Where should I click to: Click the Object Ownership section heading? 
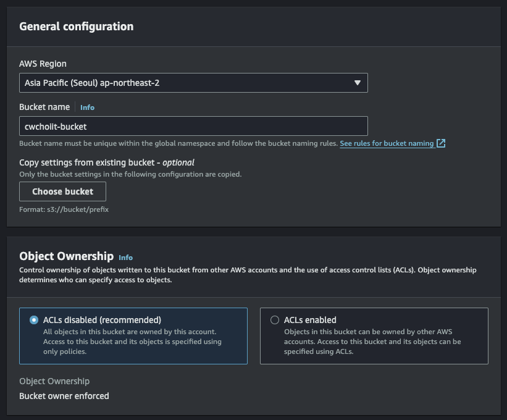tap(67, 256)
